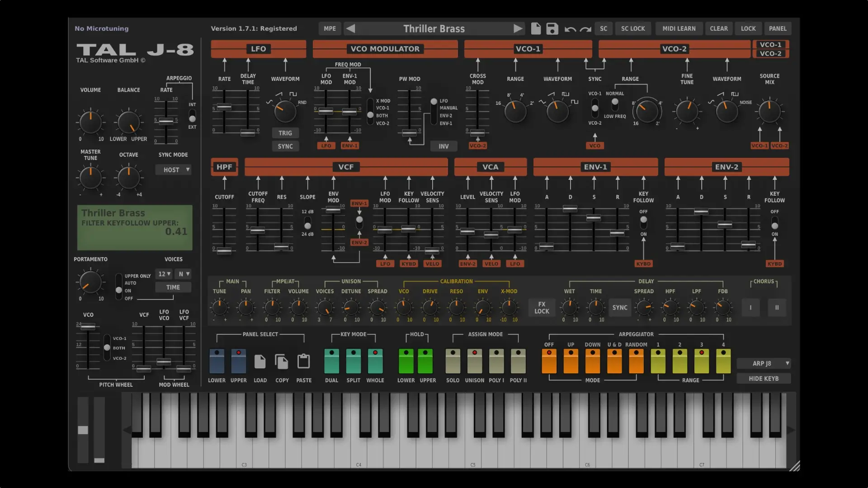Click the HIDE KEYB button
The width and height of the screenshot is (868, 488).
coord(764,379)
